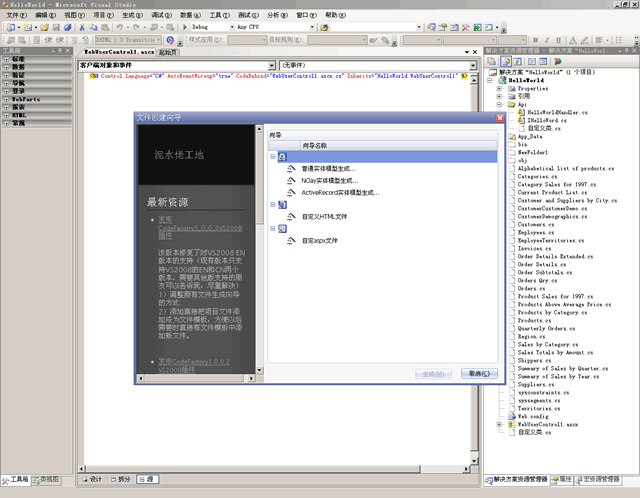The width and height of the screenshot is (640, 498).
Task: Click the Add New Item toolbar icon
Action: coord(27,27)
